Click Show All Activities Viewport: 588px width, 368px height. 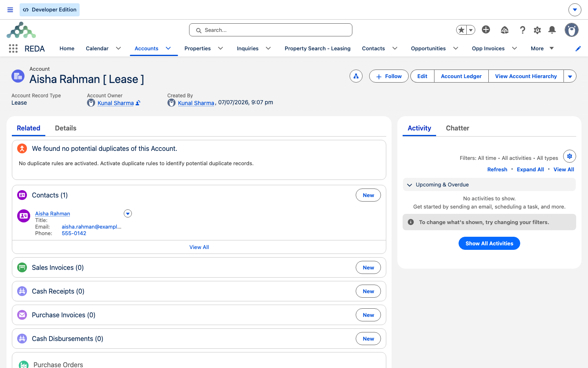click(489, 243)
